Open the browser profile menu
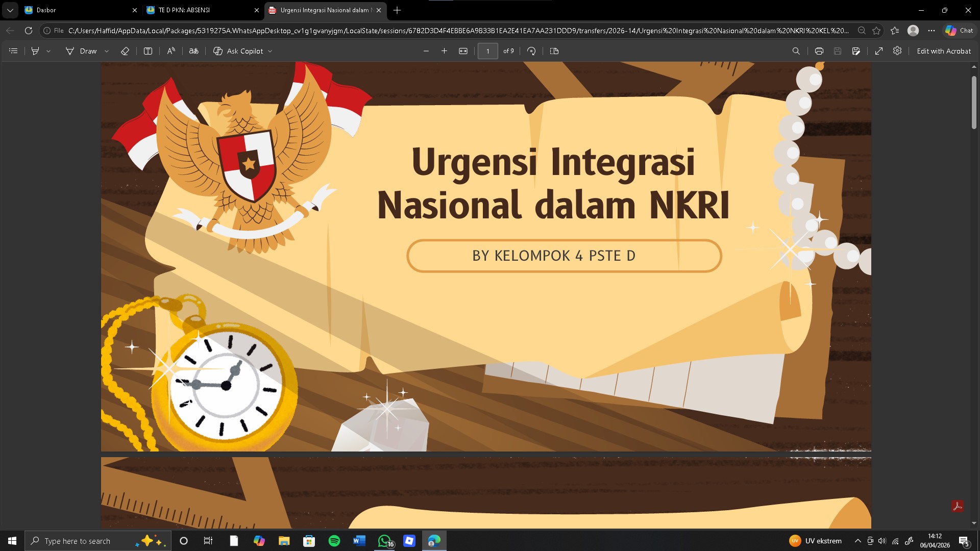 click(913, 31)
